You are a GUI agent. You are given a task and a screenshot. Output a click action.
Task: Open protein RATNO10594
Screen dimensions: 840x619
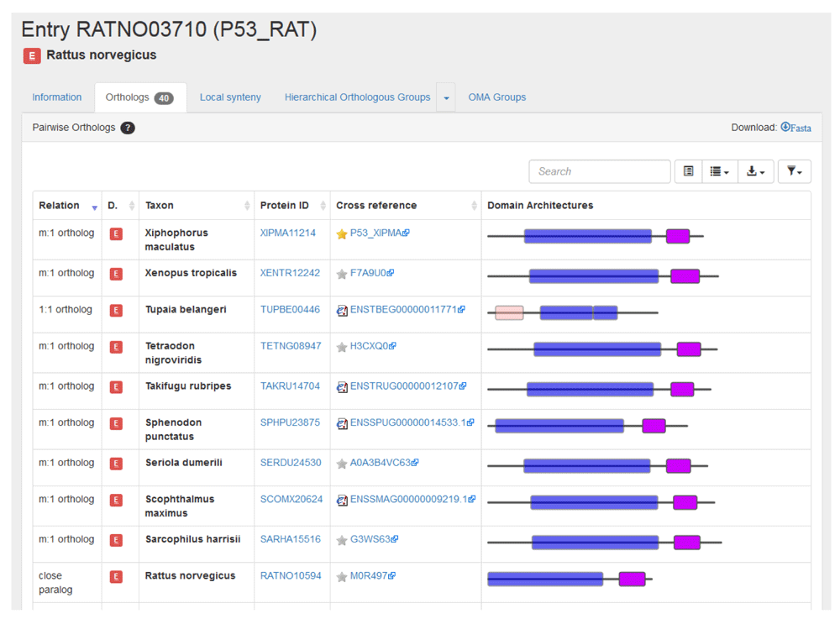click(291, 575)
